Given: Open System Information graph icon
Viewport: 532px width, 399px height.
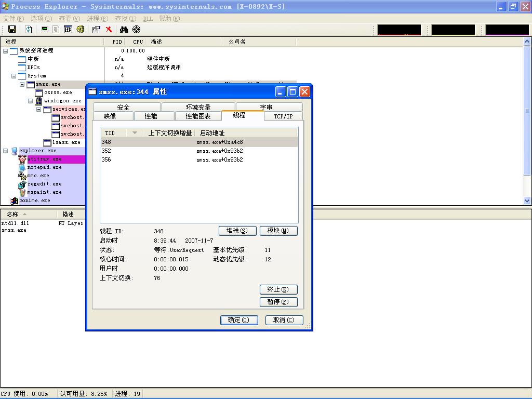Looking at the screenshot, I should 45,30.
